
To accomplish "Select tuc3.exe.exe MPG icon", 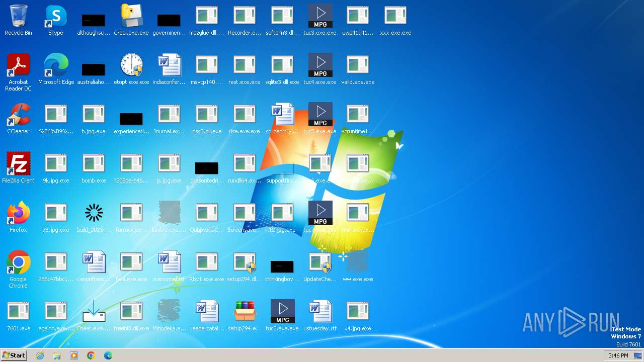I will (320, 16).
